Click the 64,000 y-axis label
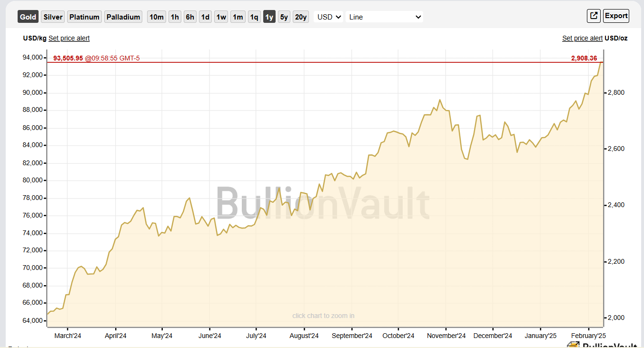The width and height of the screenshot is (644, 348). (32, 320)
